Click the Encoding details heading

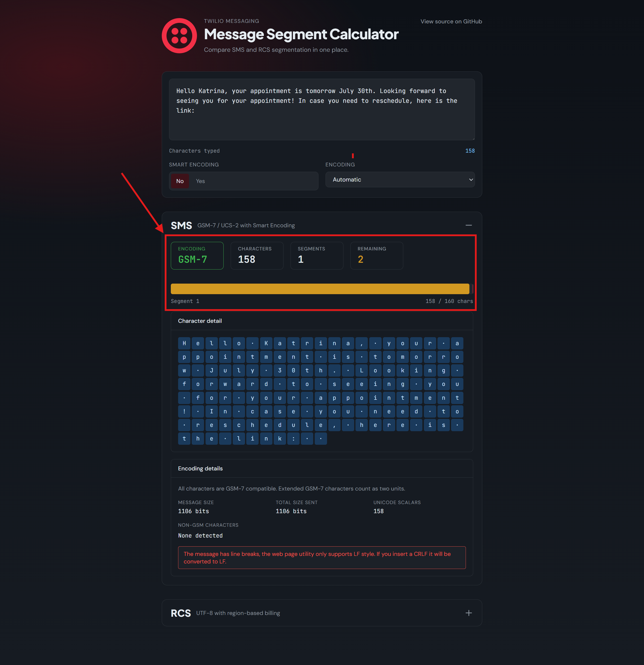[x=200, y=468]
